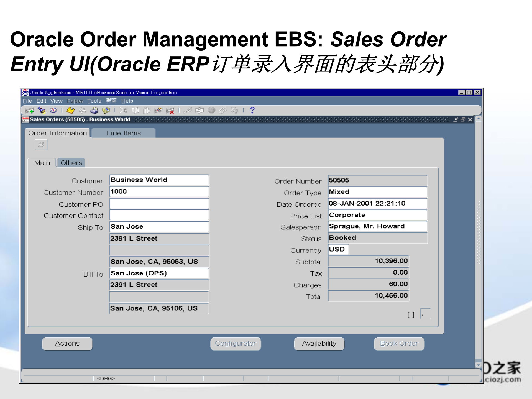Select the Save floppy disk icon
532x399 pixels.
coord(71,110)
